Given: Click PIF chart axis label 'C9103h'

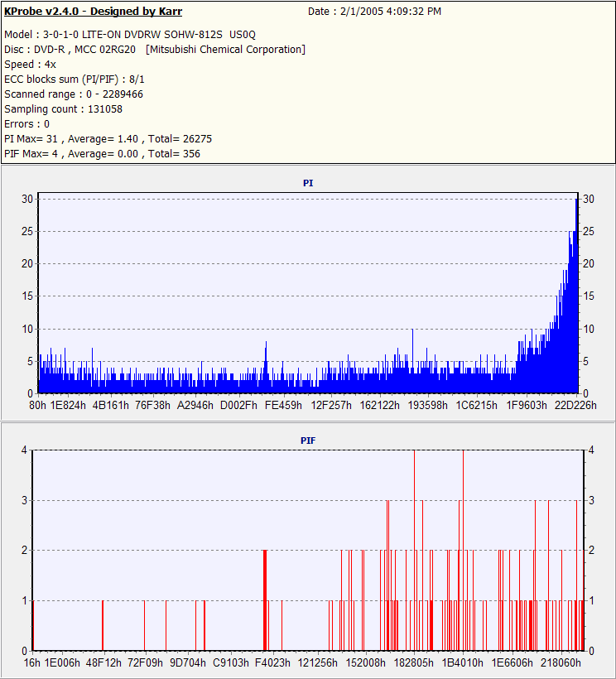Looking at the screenshot, I should pyautogui.click(x=231, y=663).
